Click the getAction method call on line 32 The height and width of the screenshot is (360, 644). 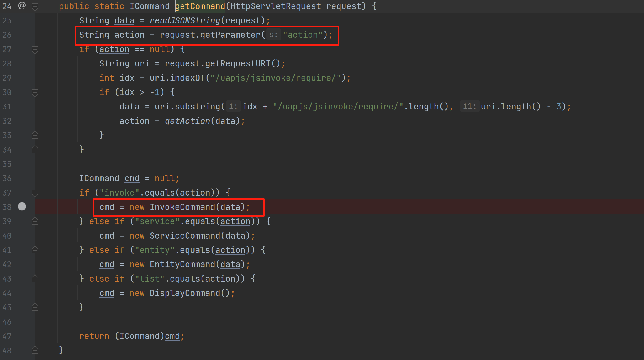point(187,121)
